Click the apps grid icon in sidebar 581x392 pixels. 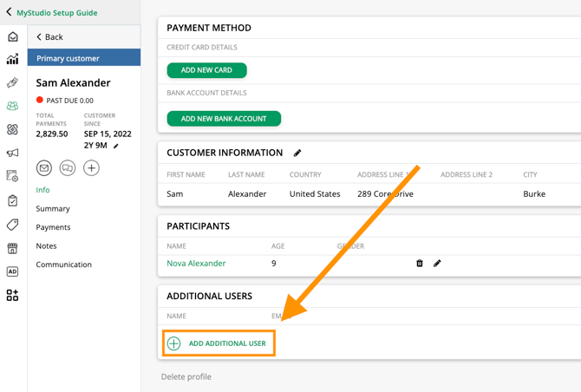point(12,296)
